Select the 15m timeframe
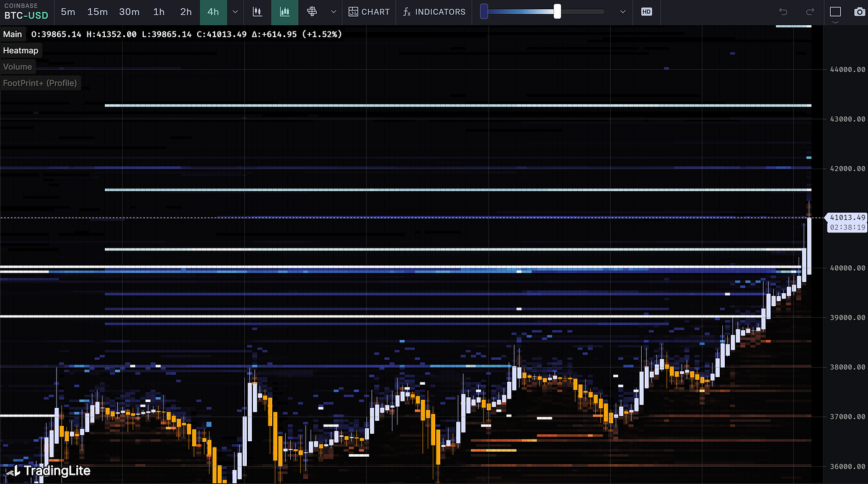Screen dimensions: 868x484 click(97, 12)
